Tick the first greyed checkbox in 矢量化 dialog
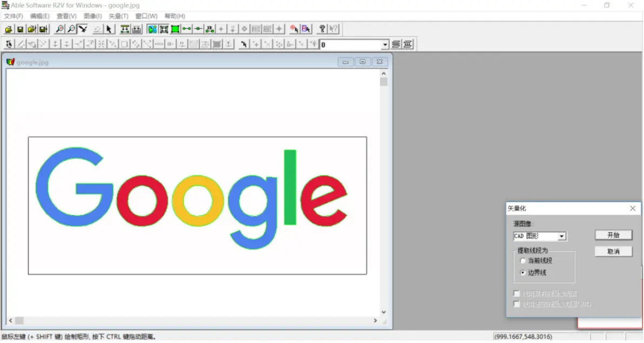This screenshot has width=644, height=343. [516, 294]
